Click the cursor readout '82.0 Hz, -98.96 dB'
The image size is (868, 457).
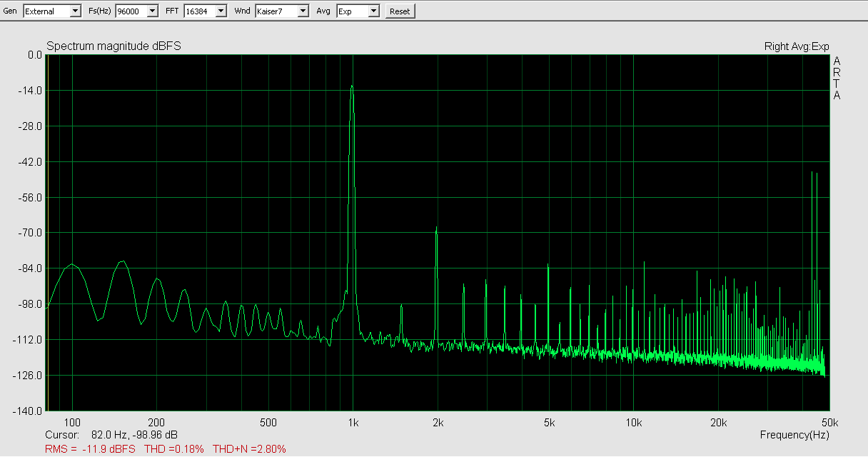click(x=135, y=434)
